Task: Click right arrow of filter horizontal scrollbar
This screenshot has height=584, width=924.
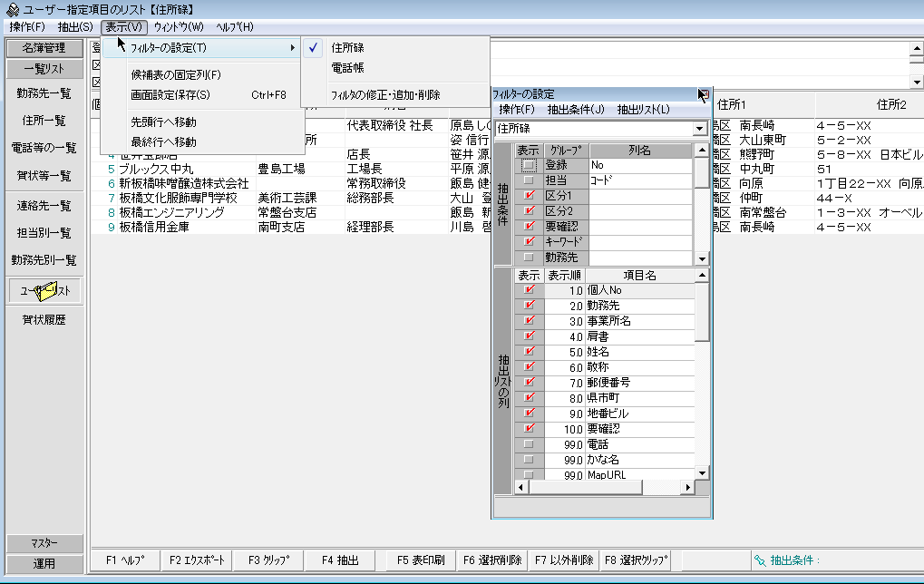Action: tap(687, 487)
